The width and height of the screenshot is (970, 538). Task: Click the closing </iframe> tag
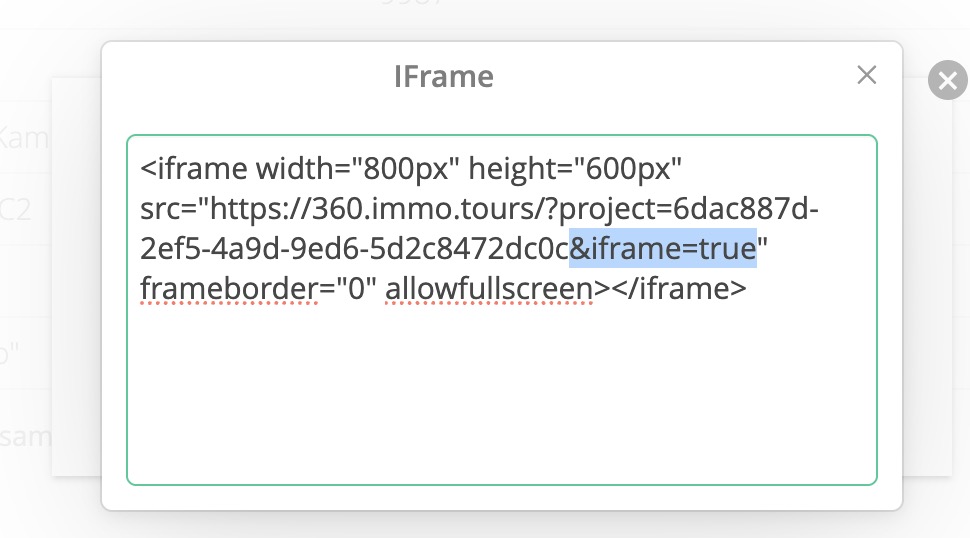679,289
